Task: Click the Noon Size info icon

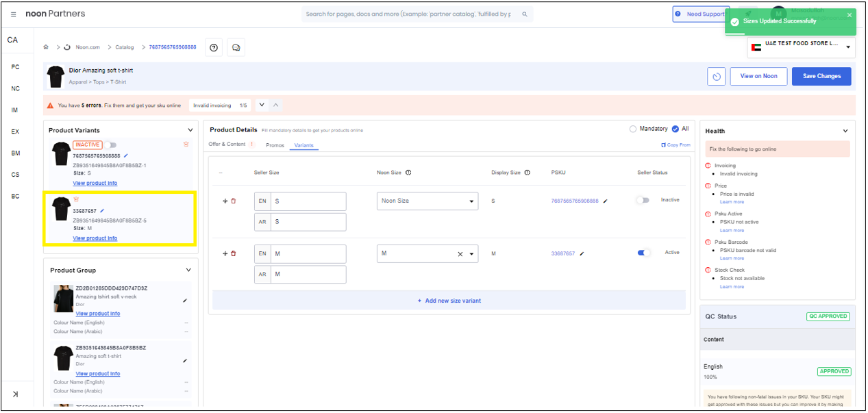Action: 408,173
